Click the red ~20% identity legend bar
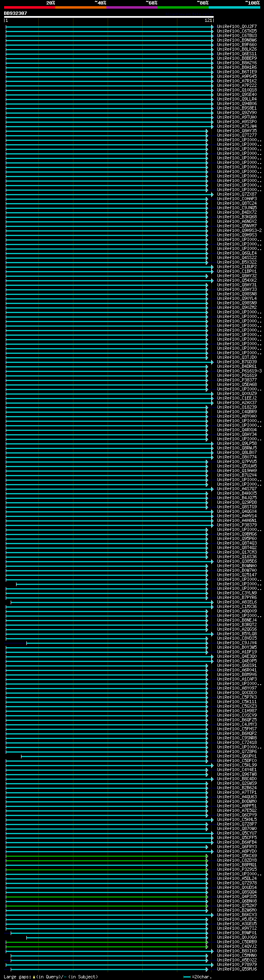Image resolution: width=264 pixels, height=980 pixels. tap(30, 7)
